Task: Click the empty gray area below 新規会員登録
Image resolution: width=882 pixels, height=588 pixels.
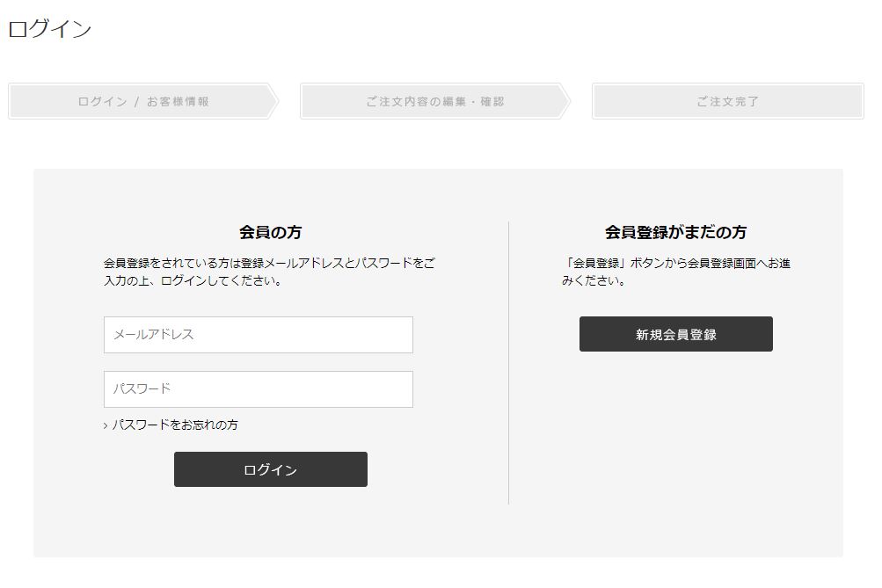Action: [676, 439]
